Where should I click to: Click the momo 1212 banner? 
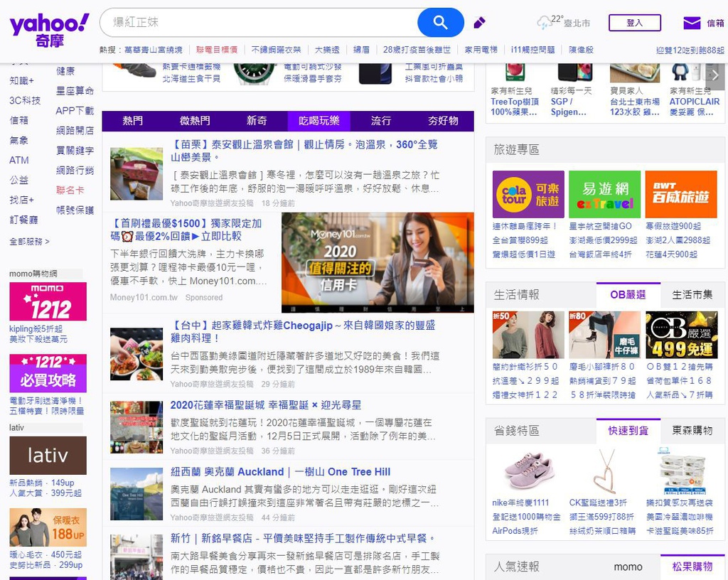pos(48,301)
